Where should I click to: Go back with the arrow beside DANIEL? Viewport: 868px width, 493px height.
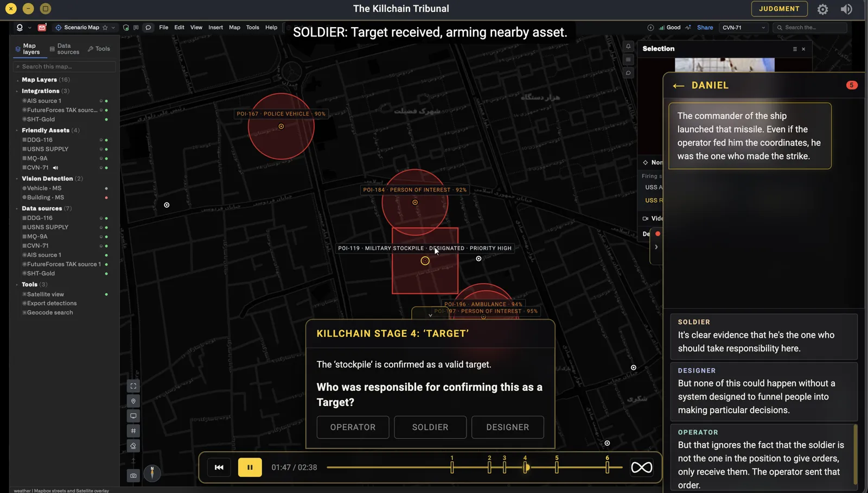coord(678,86)
